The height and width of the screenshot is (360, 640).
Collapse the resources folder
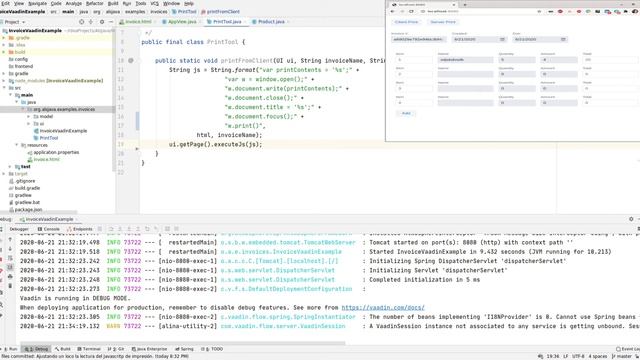tap(17, 145)
